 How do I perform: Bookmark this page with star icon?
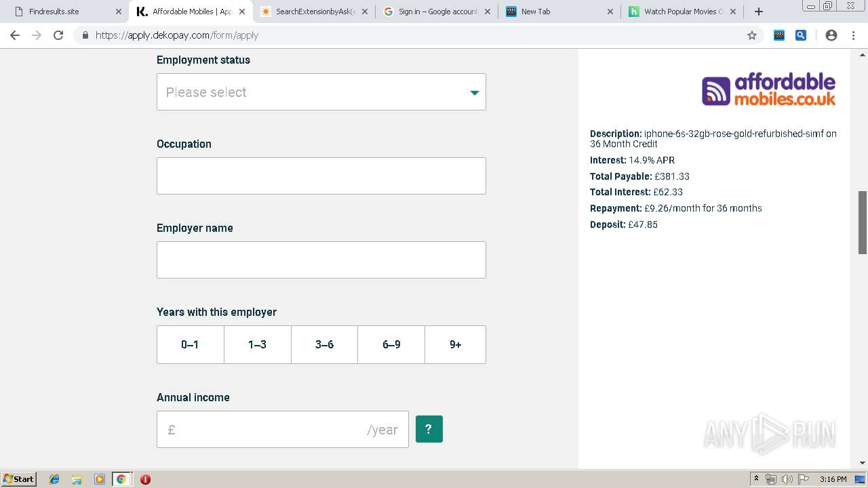click(752, 35)
